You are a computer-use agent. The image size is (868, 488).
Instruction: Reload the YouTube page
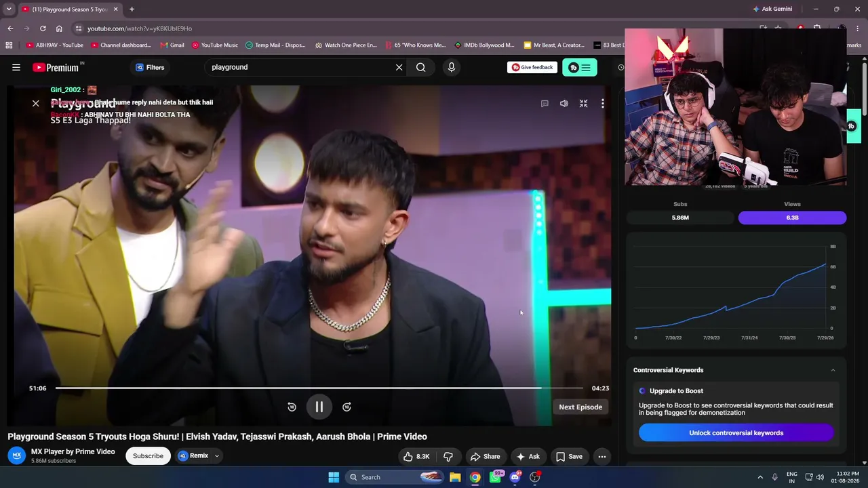[x=43, y=28]
